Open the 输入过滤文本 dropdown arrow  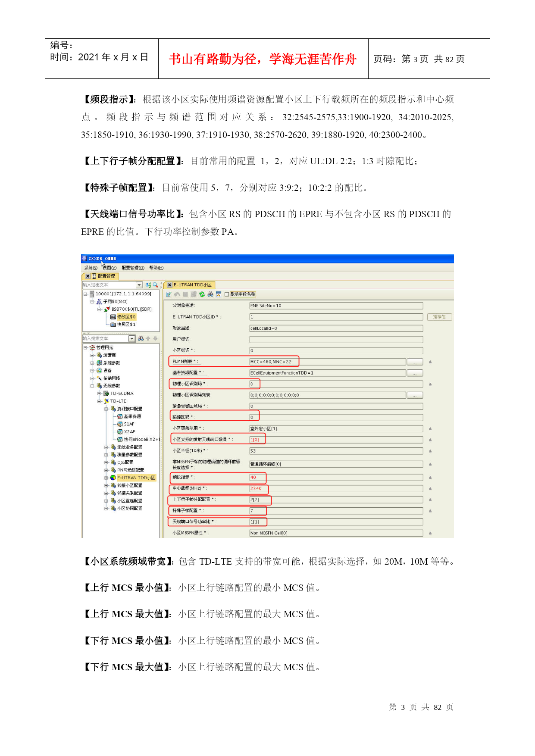139,285
